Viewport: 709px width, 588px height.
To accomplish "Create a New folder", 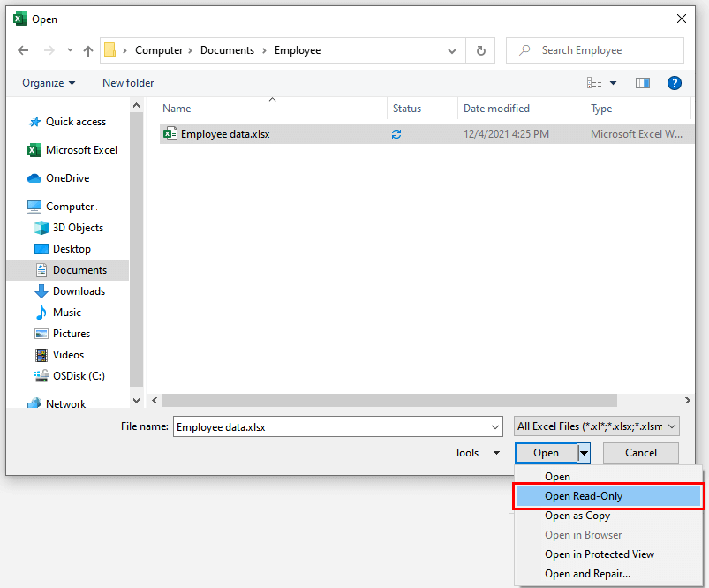I will pyautogui.click(x=127, y=82).
